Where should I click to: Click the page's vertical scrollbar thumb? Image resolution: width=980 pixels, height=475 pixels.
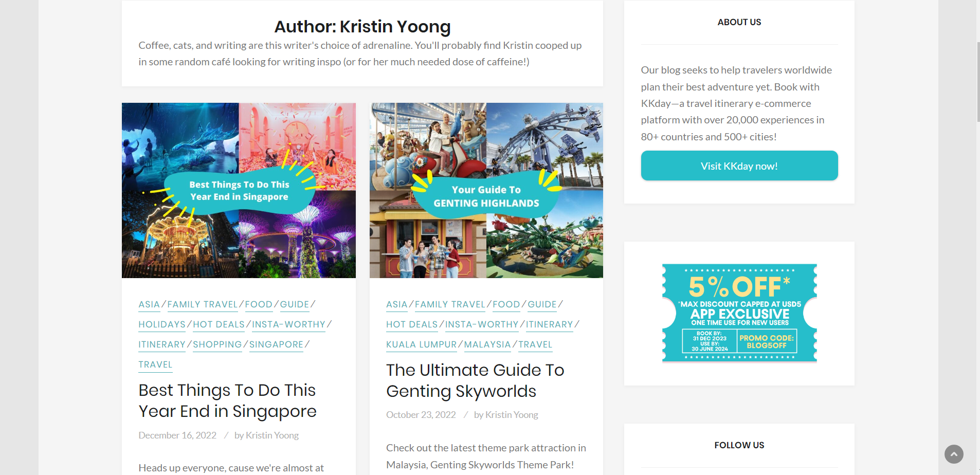pos(977,82)
